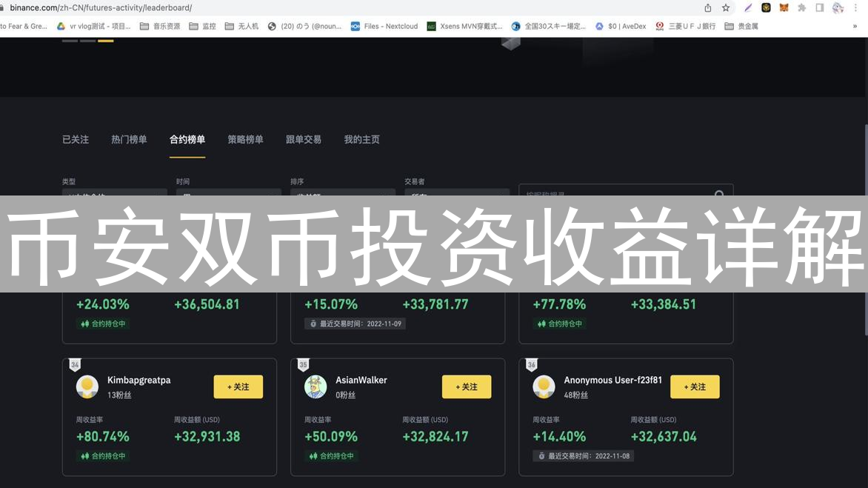The height and width of the screenshot is (488, 868).
Task: Select the first gray carousel indicator
Action: point(70,41)
